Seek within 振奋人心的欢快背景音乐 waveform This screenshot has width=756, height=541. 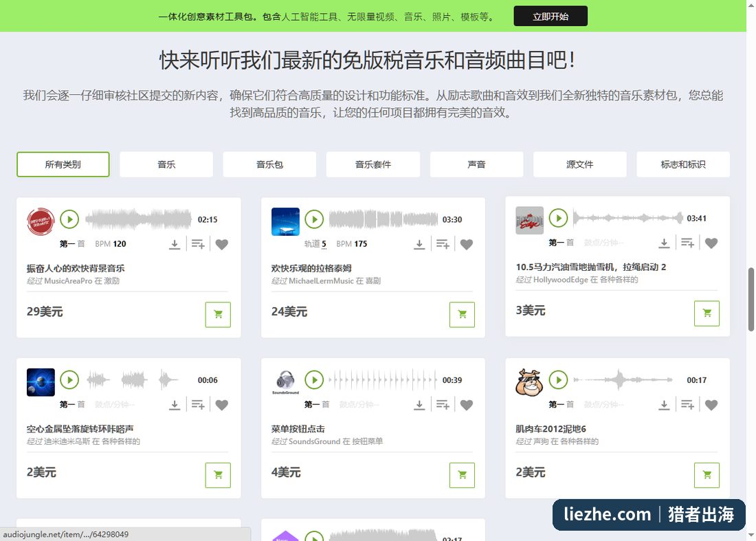138,219
